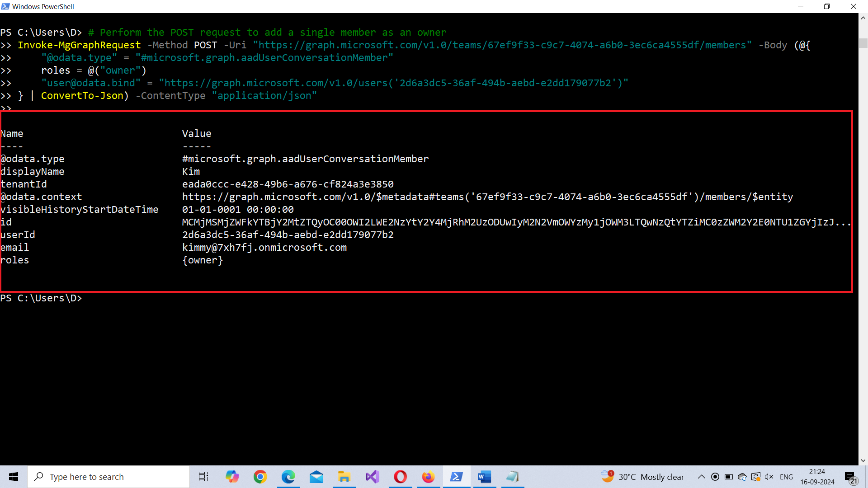Switch to Visual Studio on the taskbar
The width and height of the screenshot is (868, 488).
click(x=372, y=477)
